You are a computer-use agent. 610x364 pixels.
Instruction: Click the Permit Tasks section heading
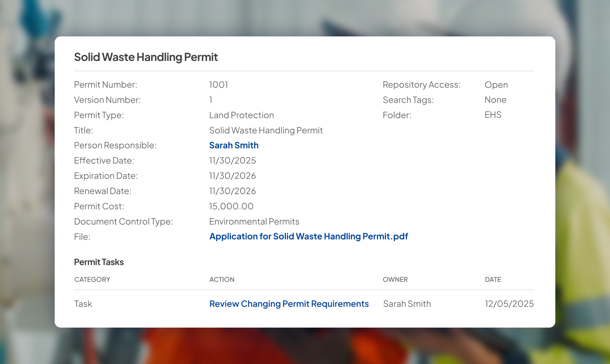pos(99,262)
